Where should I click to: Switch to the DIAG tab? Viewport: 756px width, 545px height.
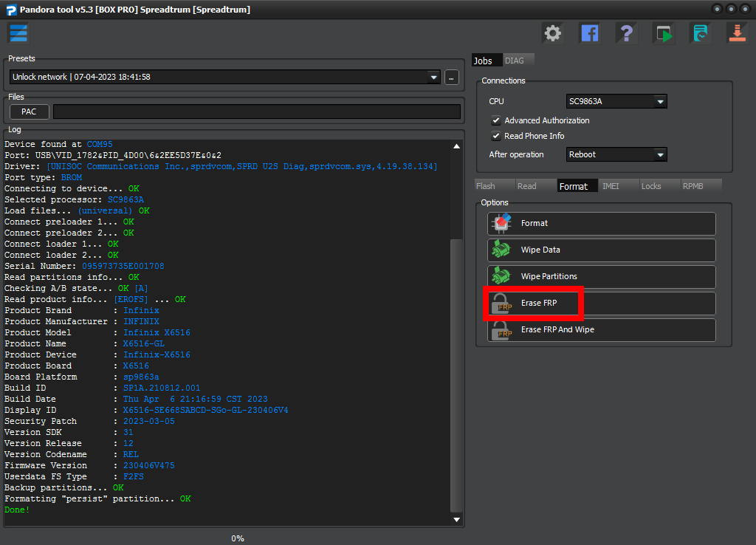tap(518, 61)
